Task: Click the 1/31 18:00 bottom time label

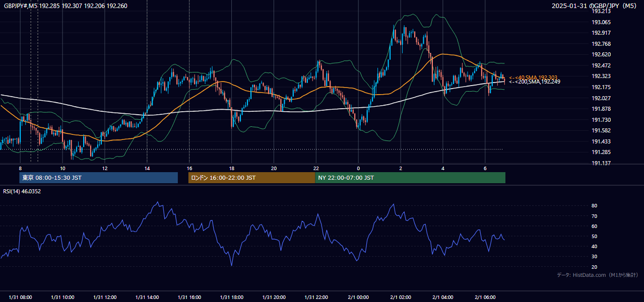Action: (231, 297)
